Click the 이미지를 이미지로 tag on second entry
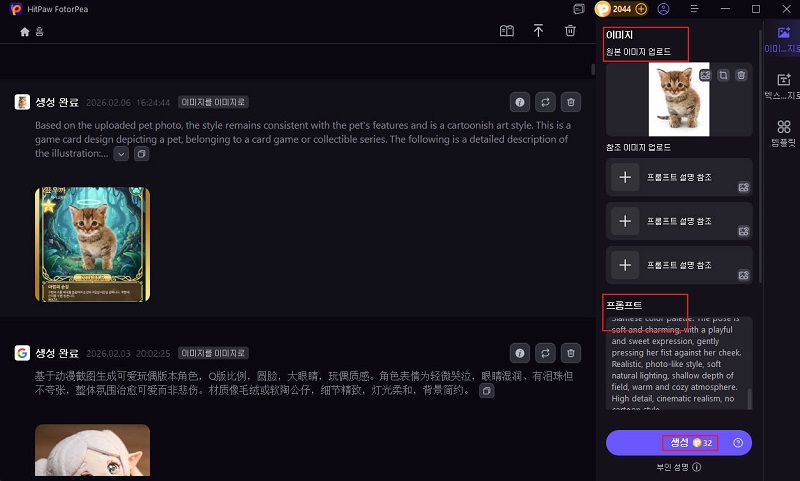This screenshot has width=800, height=481. click(213, 353)
